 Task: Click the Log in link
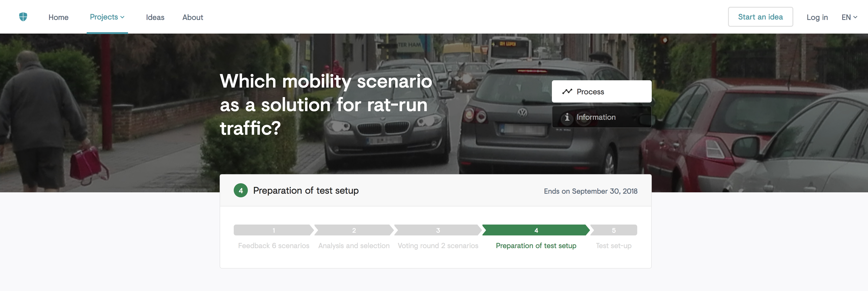[817, 17]
